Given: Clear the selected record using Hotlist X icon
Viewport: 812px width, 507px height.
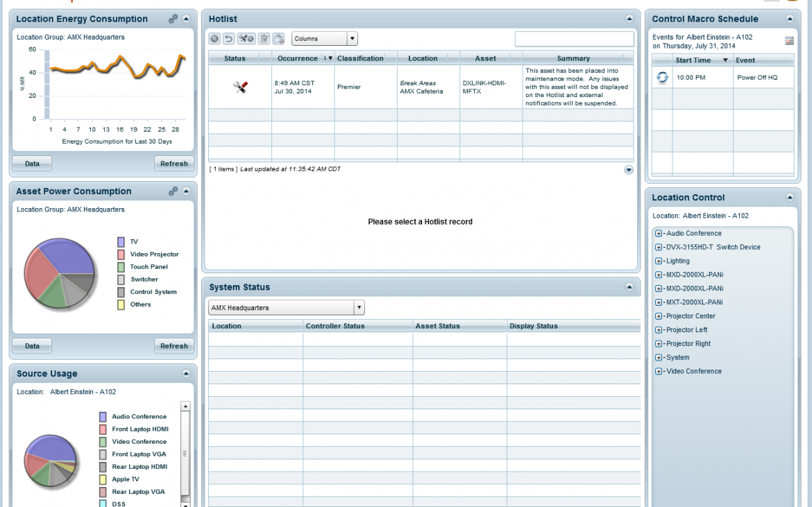Looking at the screenshot, I should pyautogui.click(x=214, y=38).
